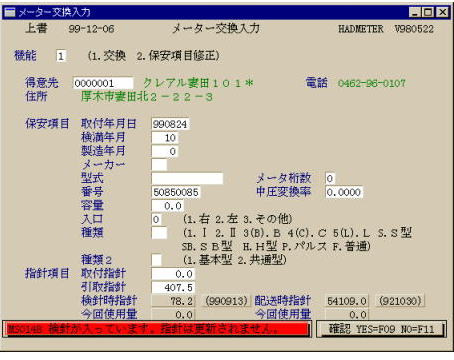This screenshot has width=454, height=360.
Task: Click the 種類 type code field
Action: coord(159,233)
